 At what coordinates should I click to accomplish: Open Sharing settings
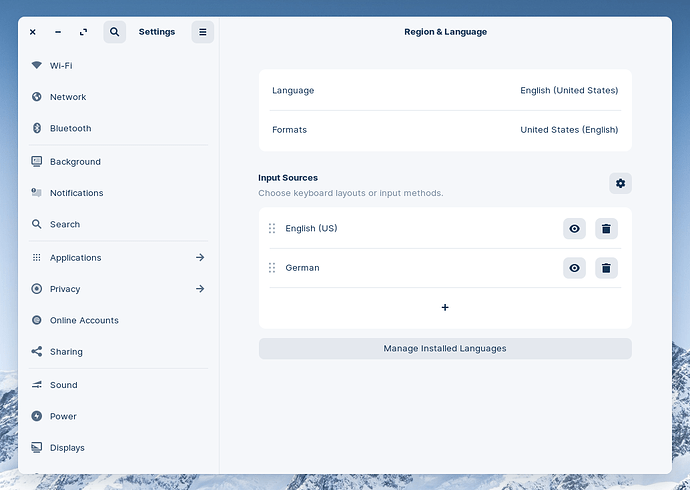118,351
